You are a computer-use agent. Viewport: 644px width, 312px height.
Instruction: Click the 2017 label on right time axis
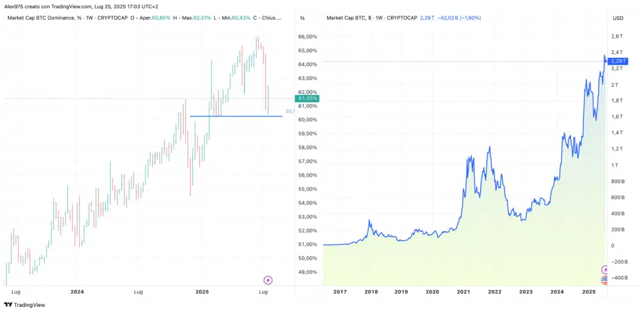point(340,292)
